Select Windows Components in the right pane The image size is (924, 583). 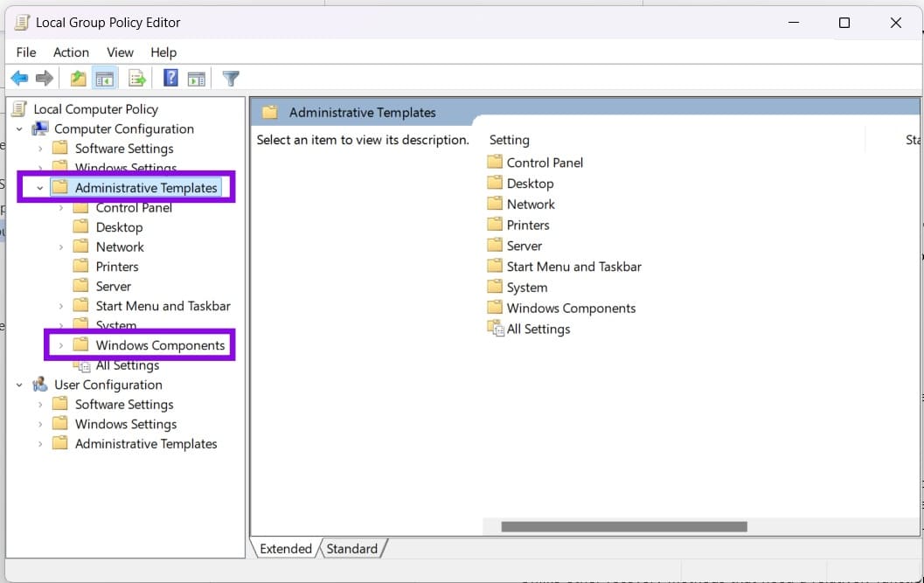pyautogui.click(x=571, y=308)
